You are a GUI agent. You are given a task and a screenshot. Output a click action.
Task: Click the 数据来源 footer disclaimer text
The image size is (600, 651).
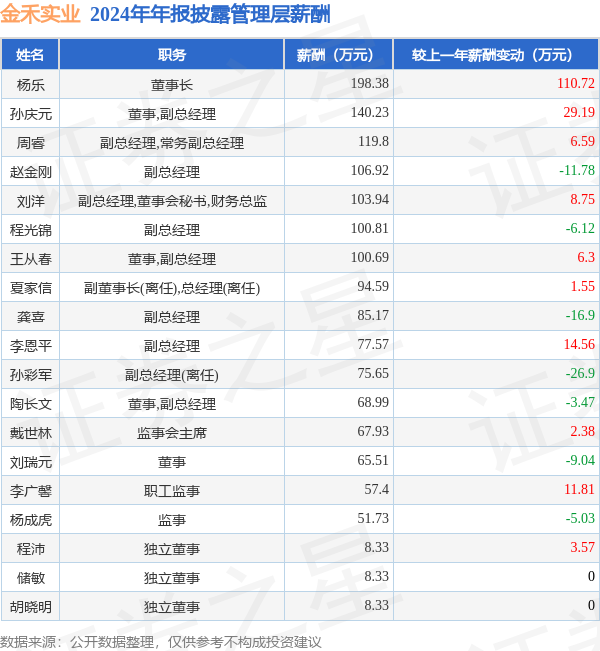tap(161, 642)
